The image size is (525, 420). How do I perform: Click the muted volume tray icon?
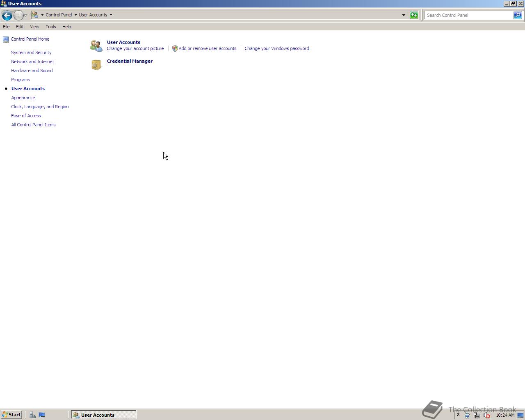tap(487, 415)
